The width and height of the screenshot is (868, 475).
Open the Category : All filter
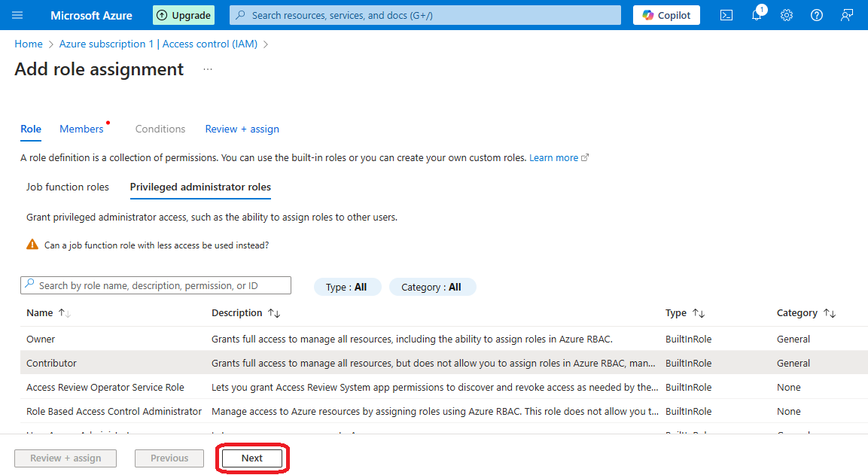coord(432,287)
